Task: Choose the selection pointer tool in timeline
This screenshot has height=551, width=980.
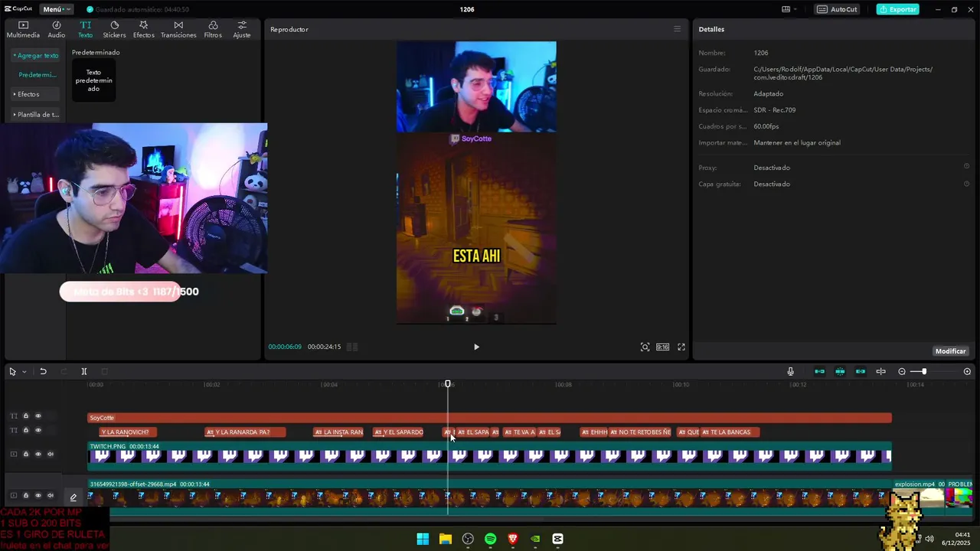Action: click(x=12, y=371)
